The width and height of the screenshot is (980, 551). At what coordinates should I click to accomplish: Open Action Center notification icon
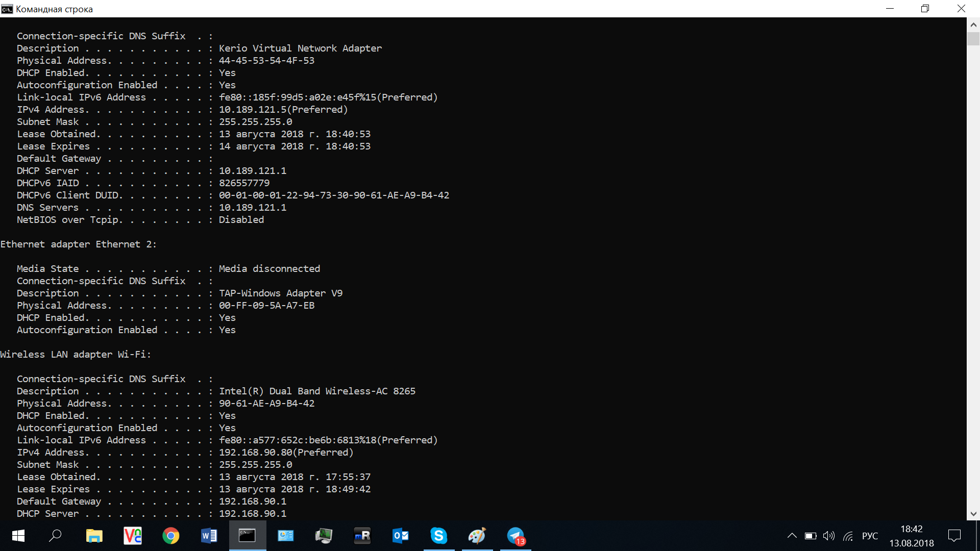coord(954,536)
